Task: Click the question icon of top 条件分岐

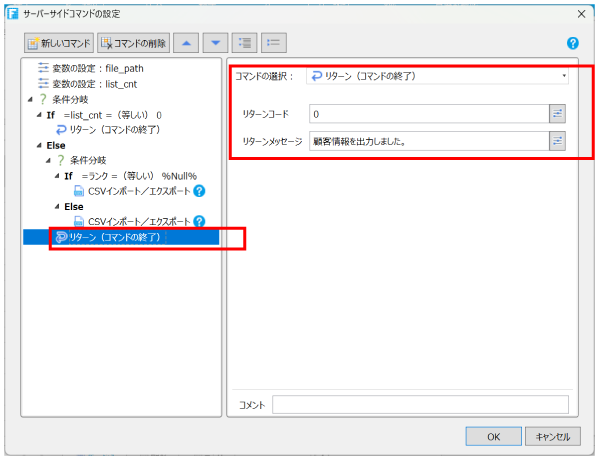Action: (x=43, y=99)
